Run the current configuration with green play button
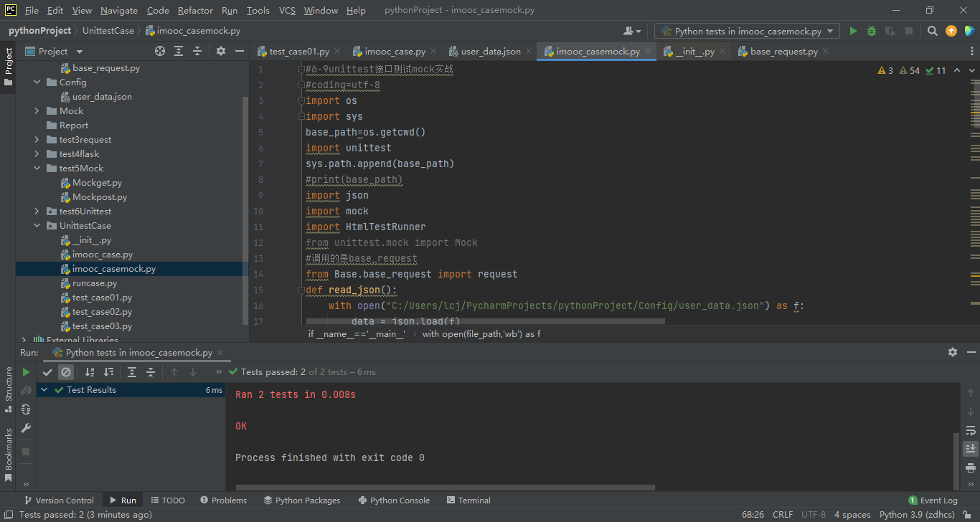Viewport: 980px width, 522px height. click(853, 31)
